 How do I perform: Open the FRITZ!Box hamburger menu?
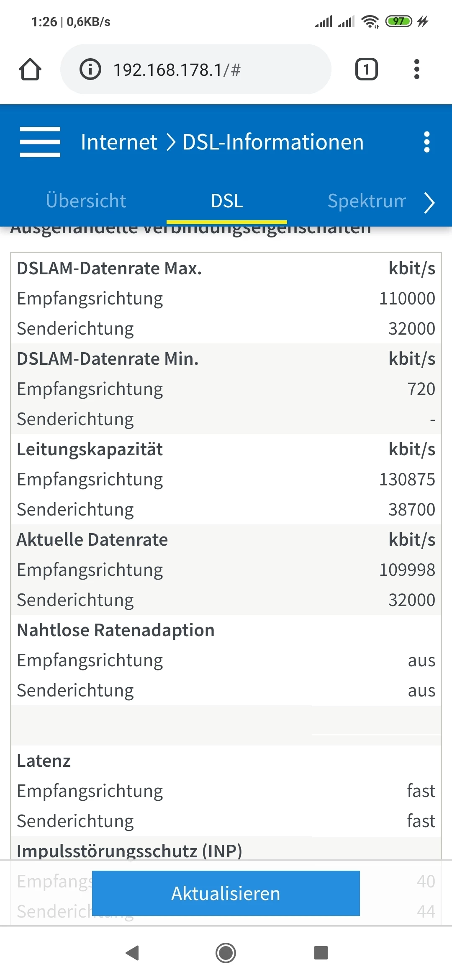click(x=40, y=142)
